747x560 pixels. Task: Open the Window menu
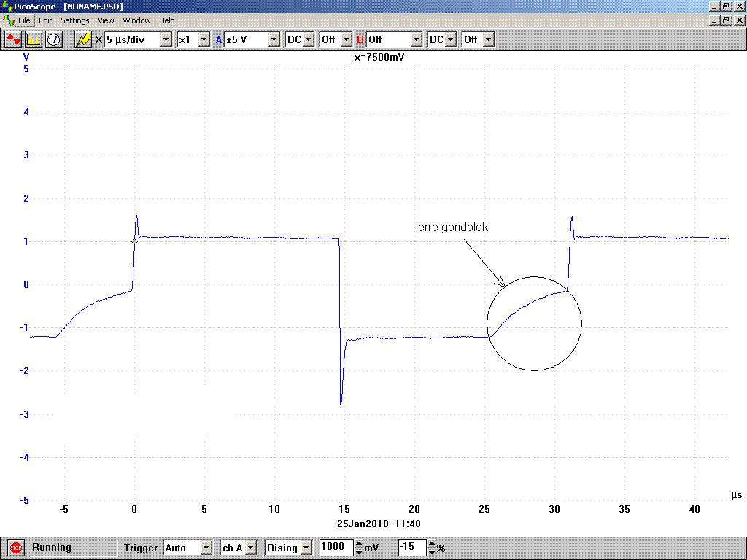tap(136, 20)
